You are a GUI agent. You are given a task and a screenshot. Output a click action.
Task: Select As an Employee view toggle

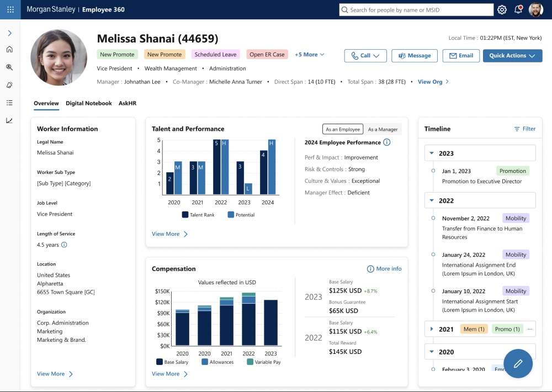point(343,129)
